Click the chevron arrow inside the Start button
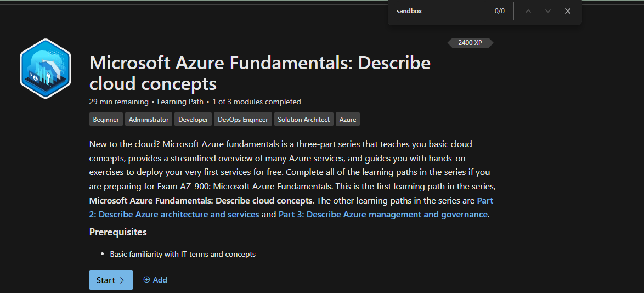Screen dimensions: 644x293 (x=122, y=280)
